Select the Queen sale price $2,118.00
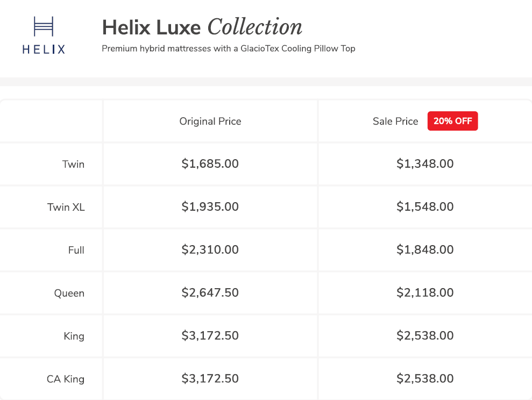The image size is (532, 400). tap(425, 293)
